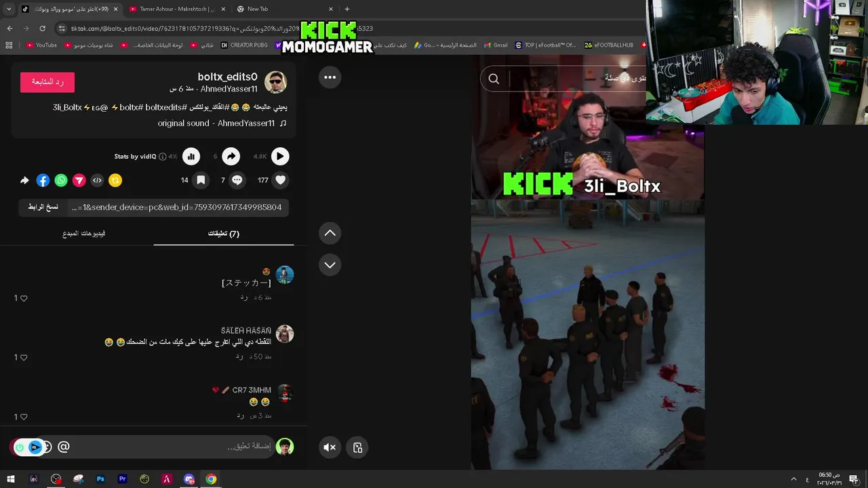Insert a mention with the @ icon

tap(64, 447)
